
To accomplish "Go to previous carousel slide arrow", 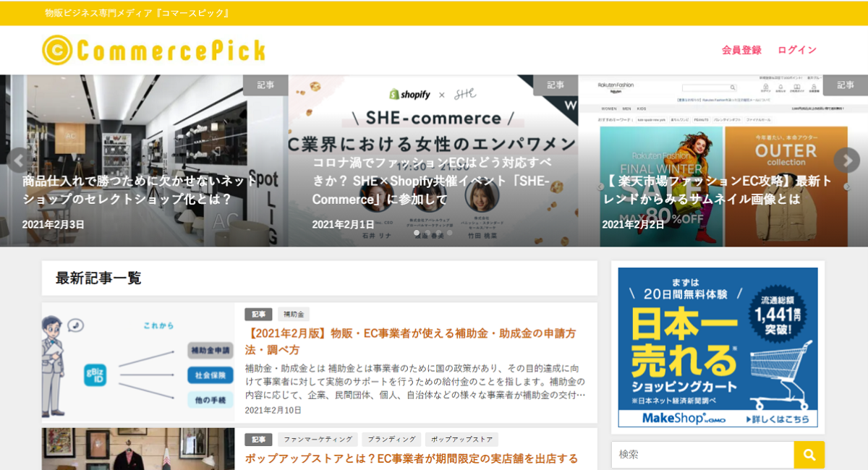I will (x=19, y=161).
